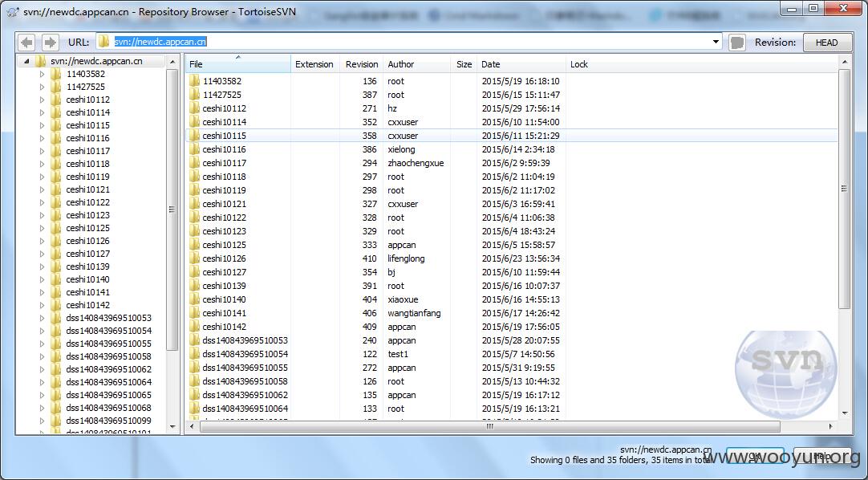Image resolution: width=868 pixels, height=480 pixels.
Task: Expand the ceshi10142 tree node
Action: [42, 305]
